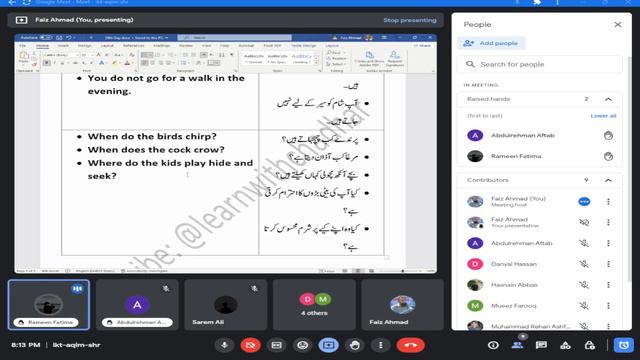Open the host controls lock icon
This screenshot has height=360, width=640.
589,345
